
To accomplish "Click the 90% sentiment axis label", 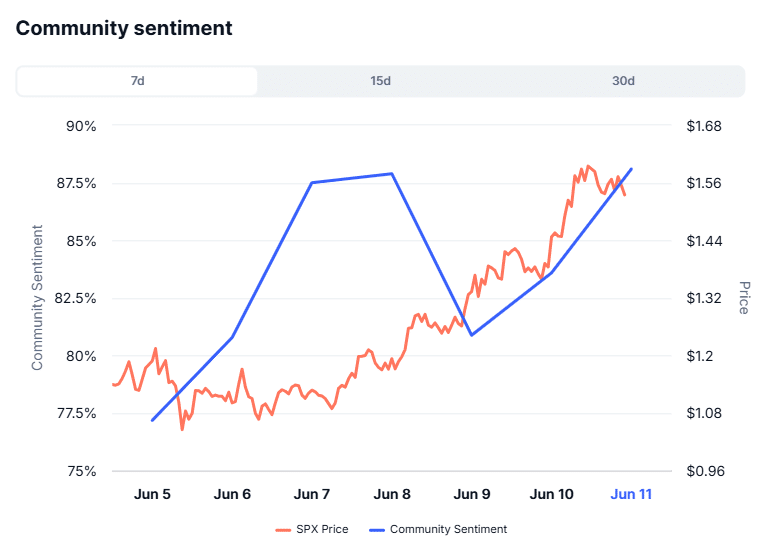I will 80,126.
